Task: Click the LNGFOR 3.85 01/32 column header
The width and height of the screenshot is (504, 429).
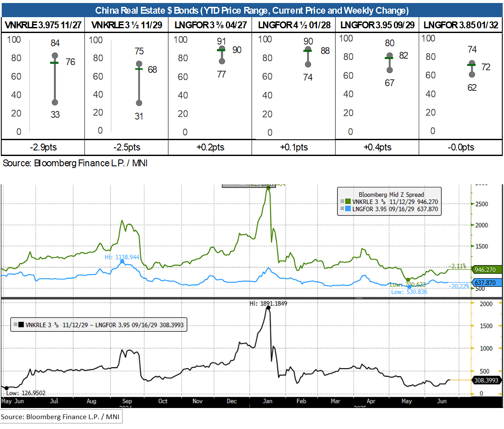Action: point(461,25)
